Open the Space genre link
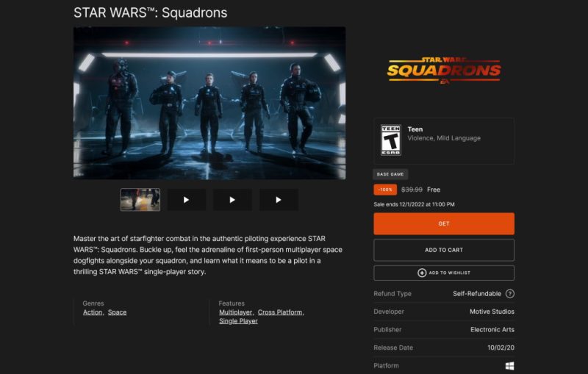588x374 pixels. [117, 312]
